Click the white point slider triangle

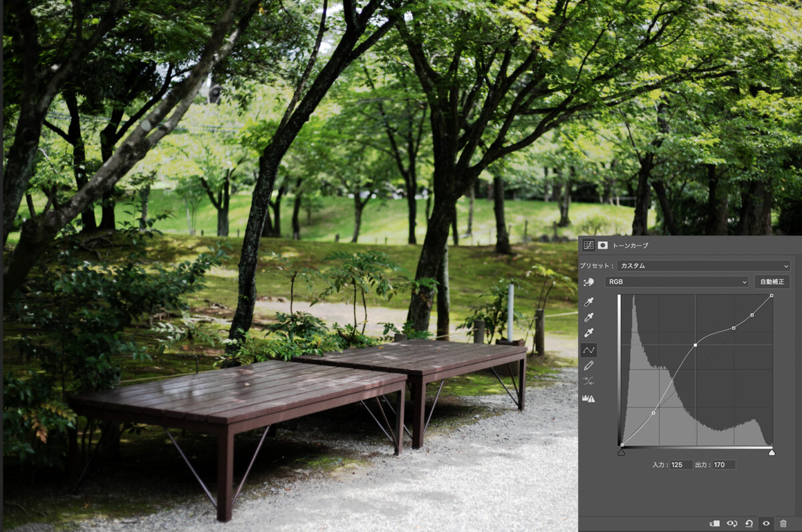click(x=772, y=452)
